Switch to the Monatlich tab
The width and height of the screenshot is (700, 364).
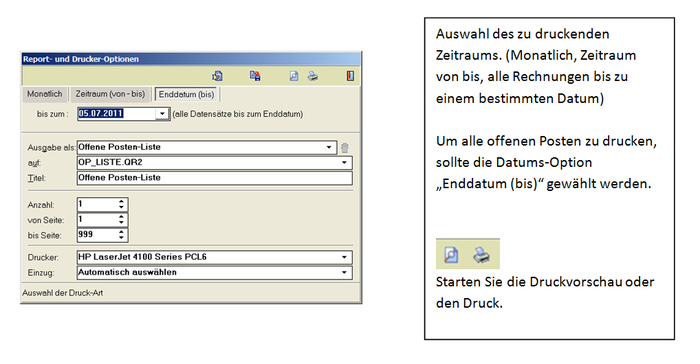45,94
